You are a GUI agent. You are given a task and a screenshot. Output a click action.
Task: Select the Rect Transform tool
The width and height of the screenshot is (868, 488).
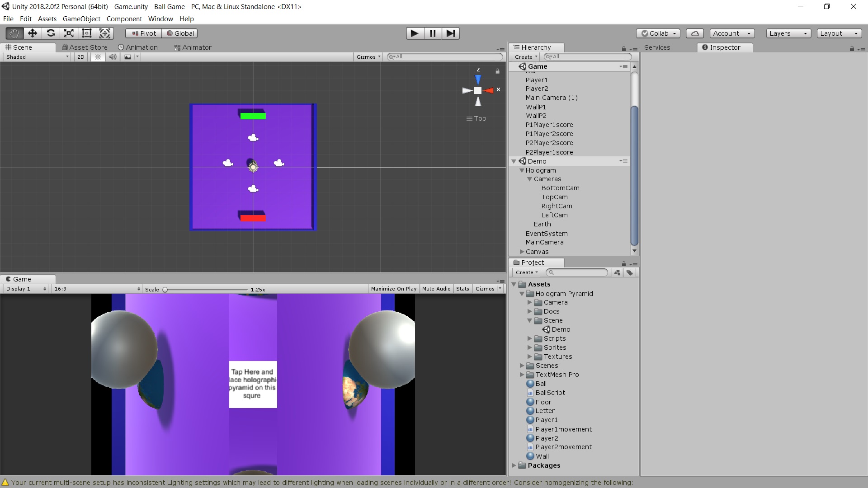point(86,33)
